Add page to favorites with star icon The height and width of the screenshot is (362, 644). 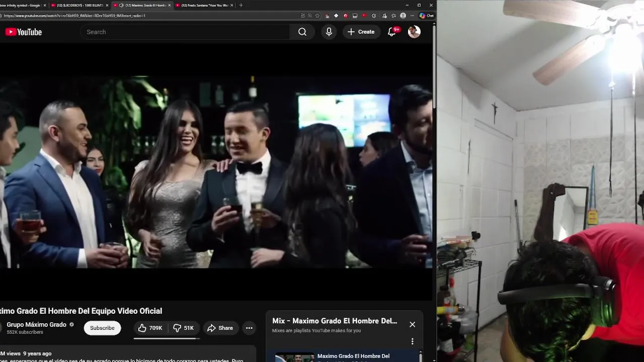[x=317, y=16]
